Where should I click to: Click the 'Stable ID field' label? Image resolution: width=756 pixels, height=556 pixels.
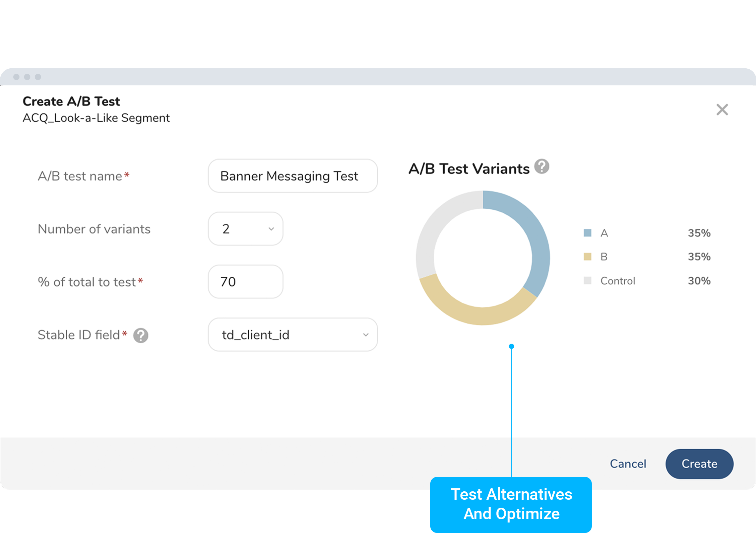(79, 335)
